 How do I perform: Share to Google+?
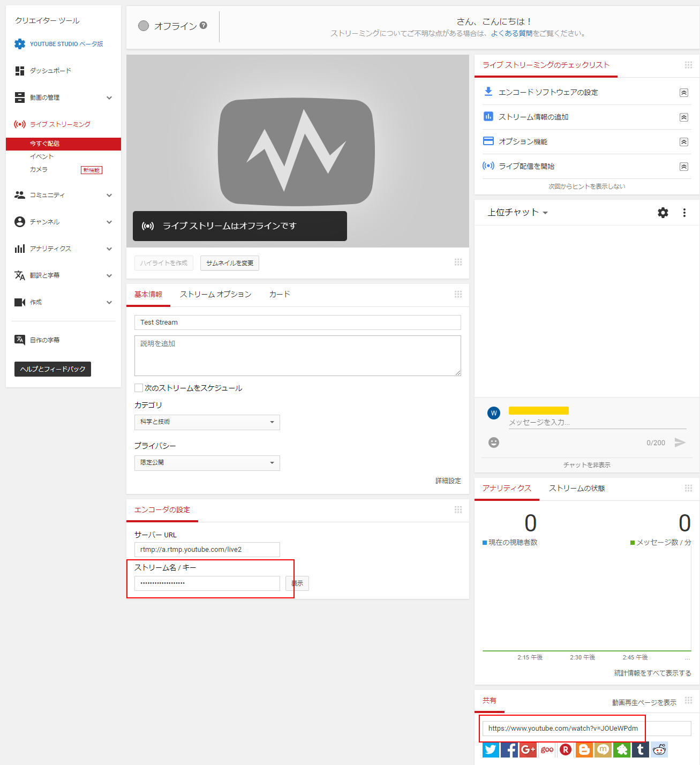coord(528,749)
